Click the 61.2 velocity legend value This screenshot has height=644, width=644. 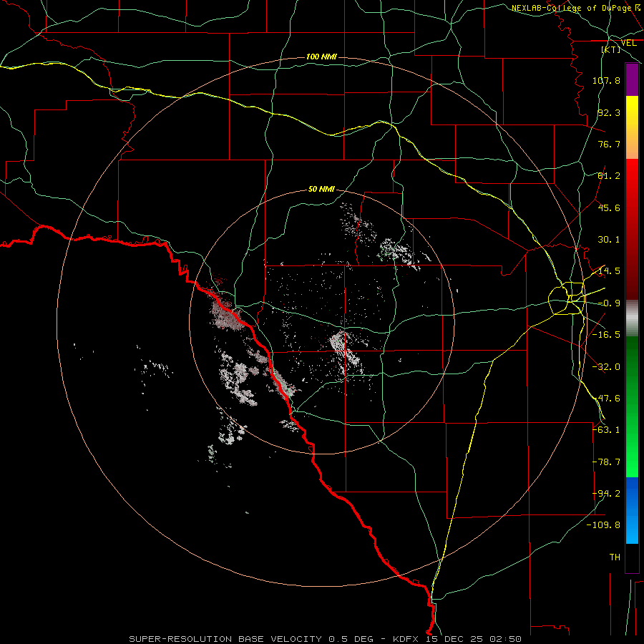(x=609, y=176)
